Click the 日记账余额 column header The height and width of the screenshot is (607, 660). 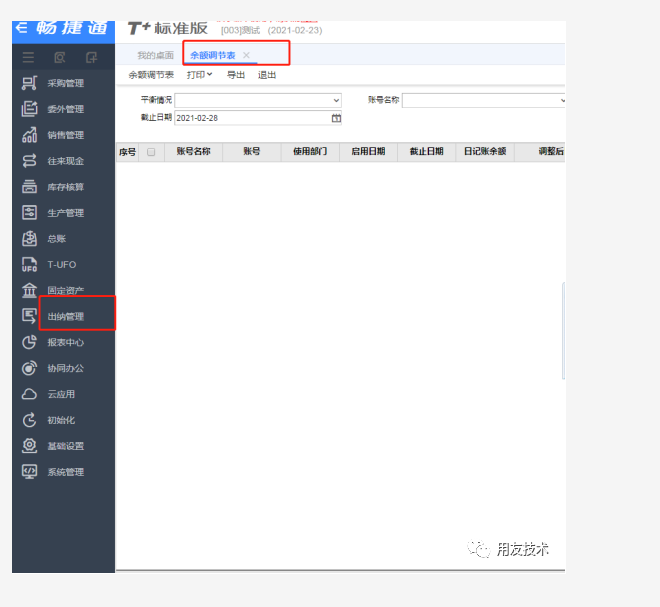[485, 152]
